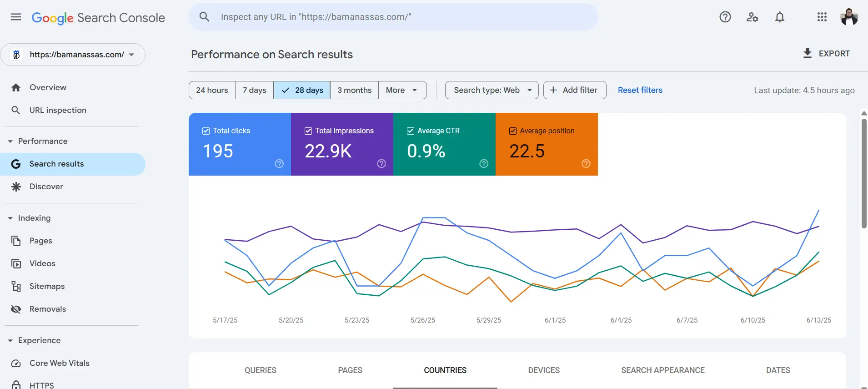Uncheck the Total impressions checkbox
The height and width of the screenshot is (389, 868).
[308, 131]
